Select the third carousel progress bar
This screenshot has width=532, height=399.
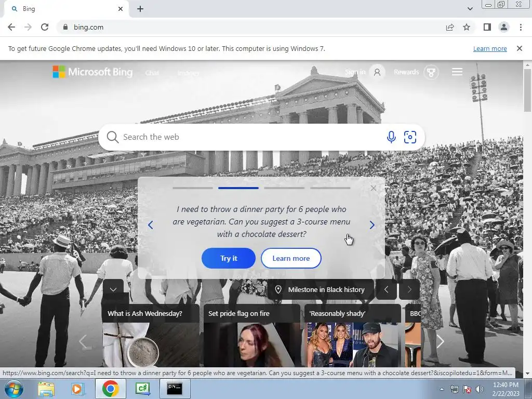point(284,188)
